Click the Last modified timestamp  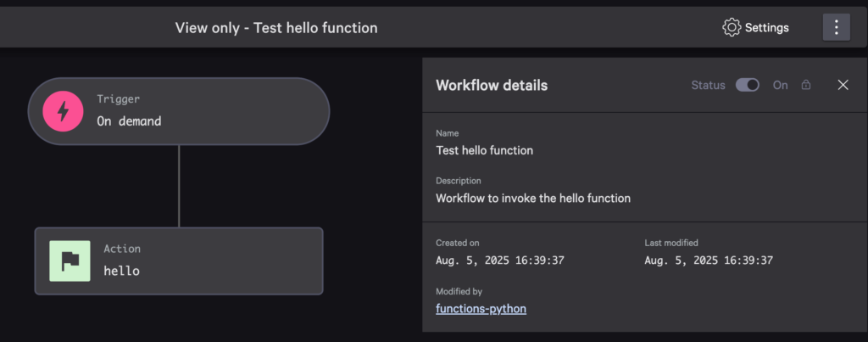[x=709, y=261]
